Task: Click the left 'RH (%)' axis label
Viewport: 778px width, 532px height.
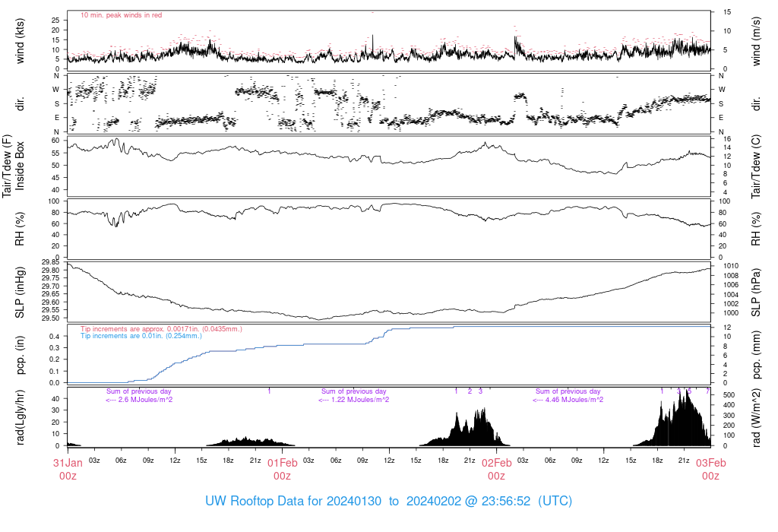Action: 20,229
